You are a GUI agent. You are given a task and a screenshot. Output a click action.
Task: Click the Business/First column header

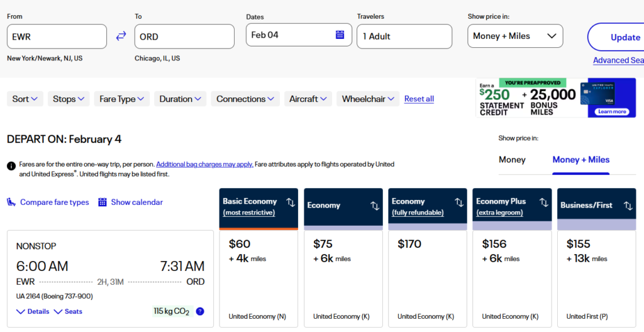(x=597, y=209)
